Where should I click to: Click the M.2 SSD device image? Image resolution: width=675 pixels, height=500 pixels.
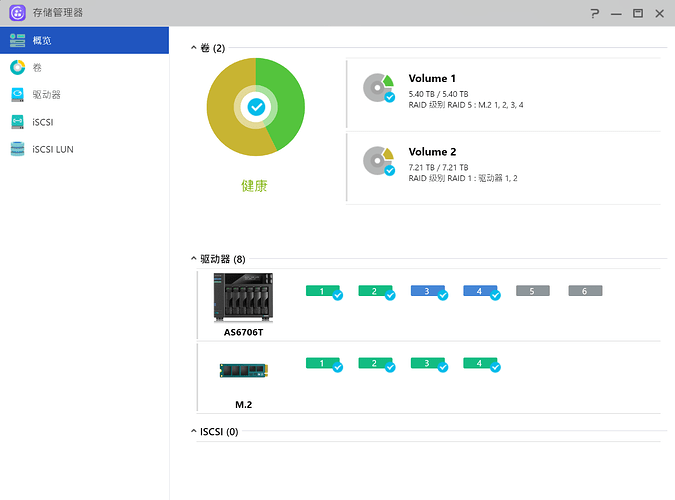[243, 370]
